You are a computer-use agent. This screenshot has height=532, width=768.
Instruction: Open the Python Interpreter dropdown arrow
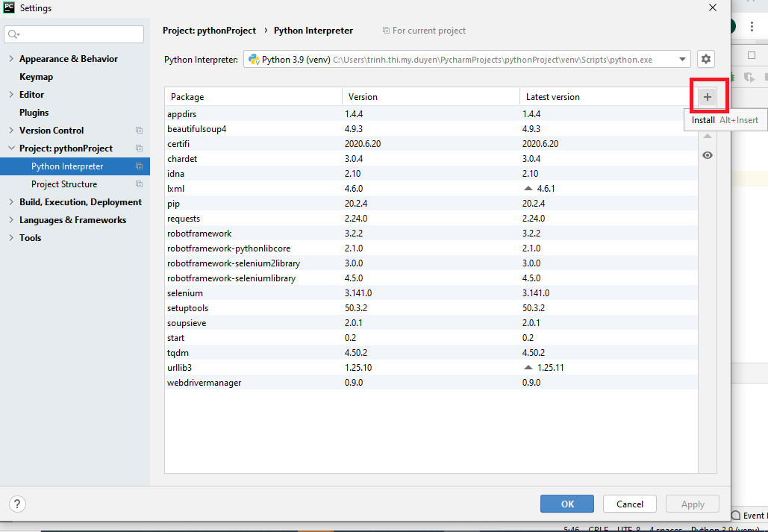pos(682,59)
